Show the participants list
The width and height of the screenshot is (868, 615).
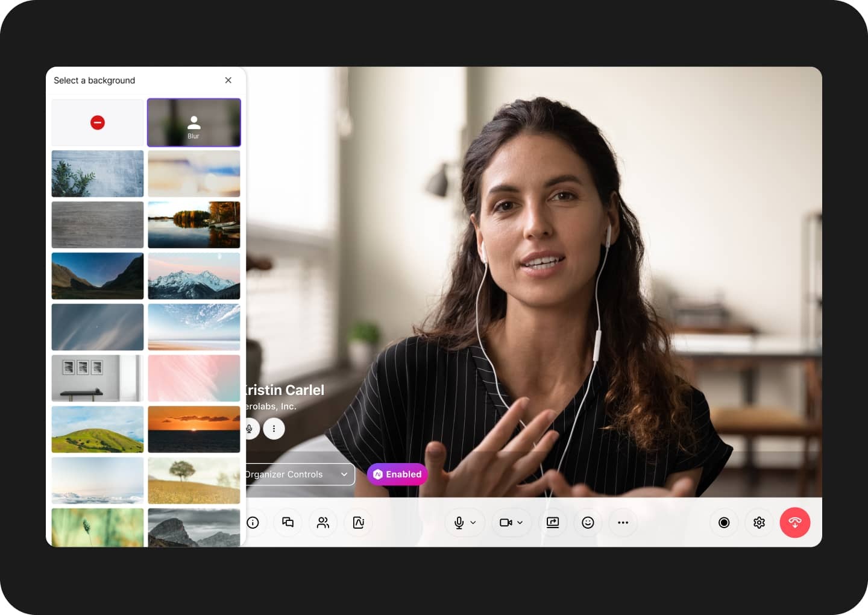pos(323,523)
